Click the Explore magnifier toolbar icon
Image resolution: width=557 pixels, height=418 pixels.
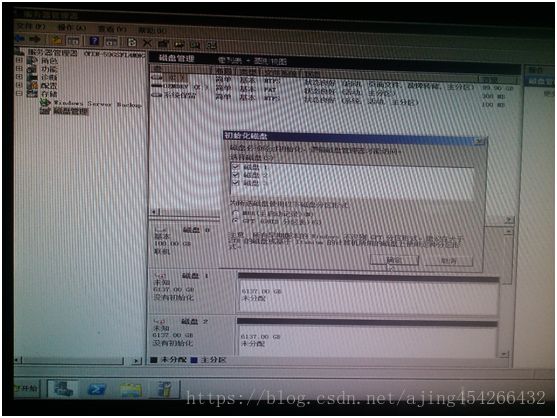pyautogui.click(x=195, y=45)
